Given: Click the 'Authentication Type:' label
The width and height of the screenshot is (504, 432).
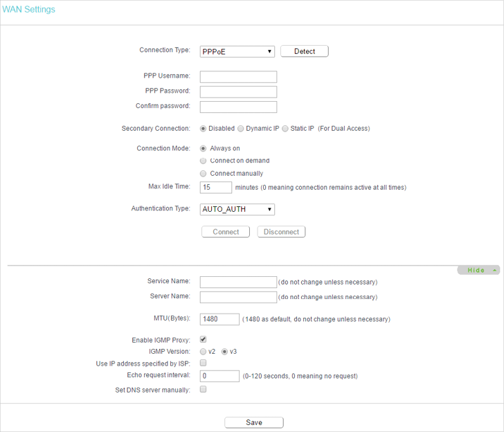Looking at the screenshot, I should pos(161,208).
